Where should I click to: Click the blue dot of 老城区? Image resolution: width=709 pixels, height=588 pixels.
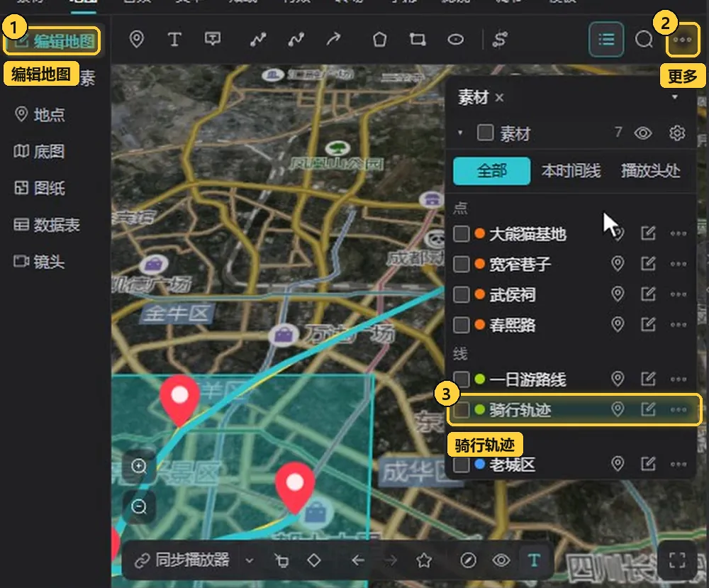(x=480, y=464)
